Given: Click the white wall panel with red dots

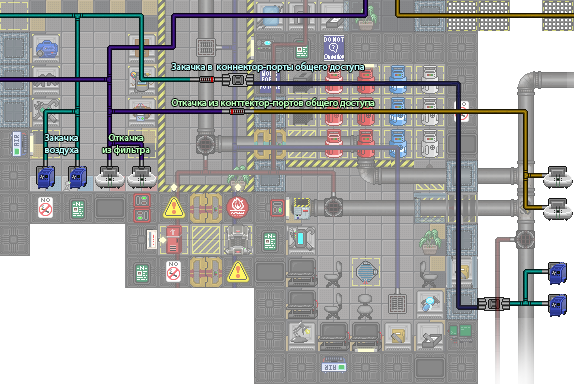Looking at the screenshot, I should pyautogui.click(x=152, y=240).
